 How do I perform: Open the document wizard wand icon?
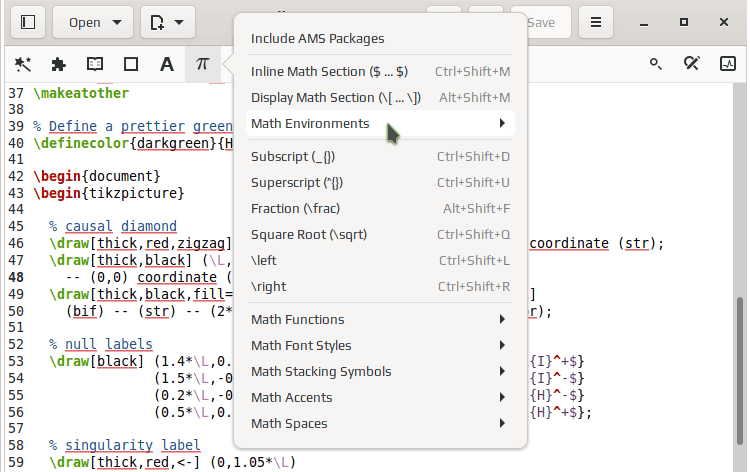(x=22, y=64)
